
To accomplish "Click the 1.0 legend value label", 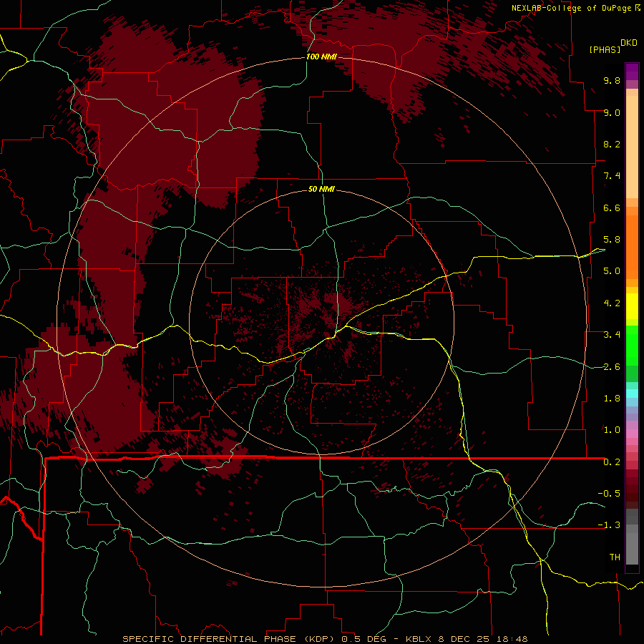I will tap(612, 430).
